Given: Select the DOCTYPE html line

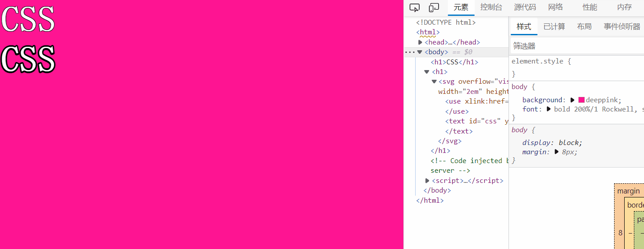Looking at the screenshot, I should point(446,22).
